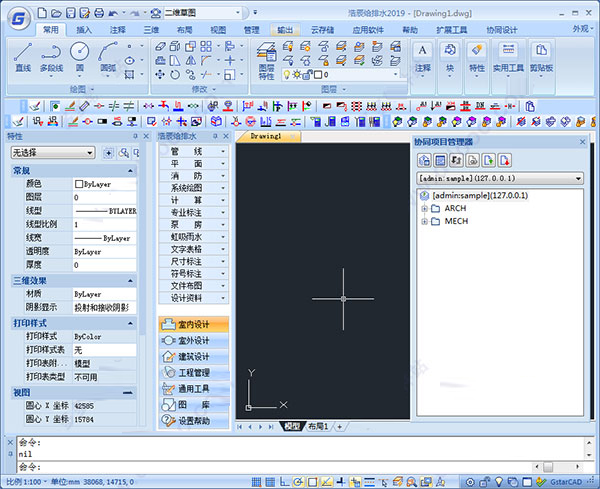Click the Print icon in quick access toolbar
This screenshot has height=489, width=600.
point(99,13)
